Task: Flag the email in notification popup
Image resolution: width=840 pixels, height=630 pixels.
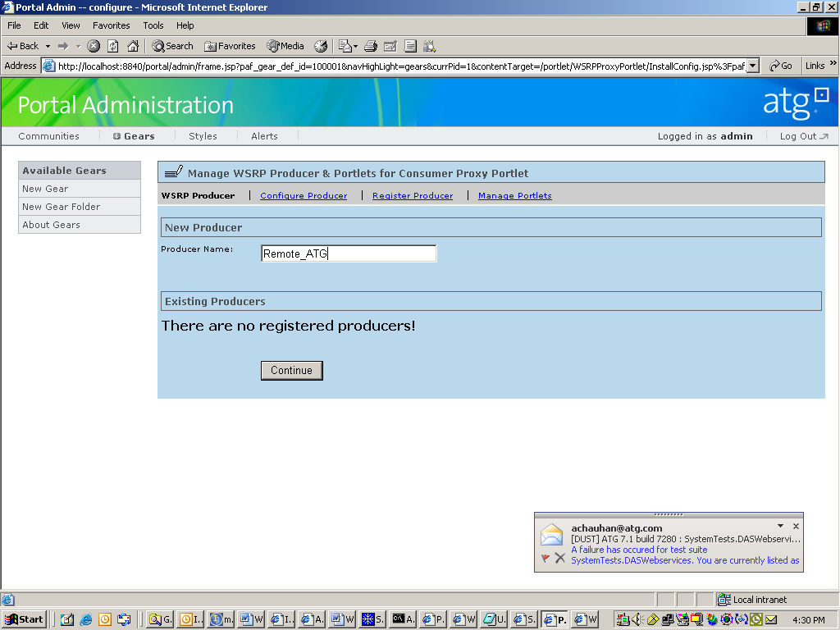Action: tap(546, 558)
